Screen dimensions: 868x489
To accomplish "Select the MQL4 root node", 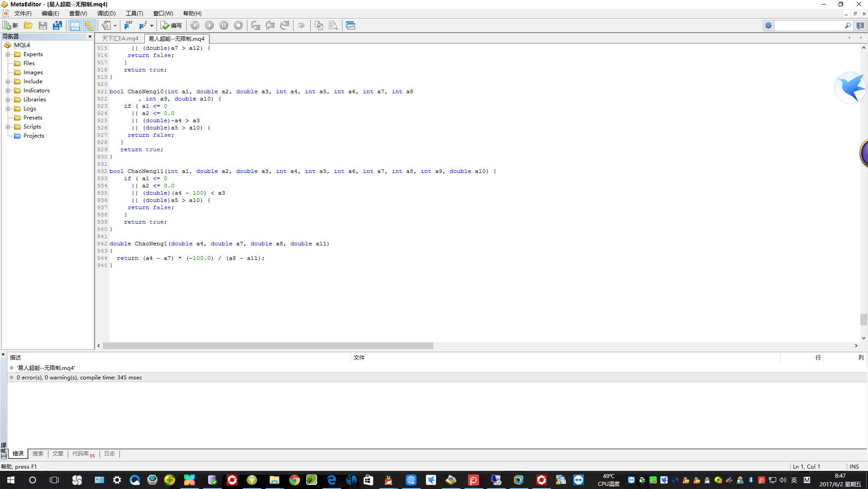I will click(x=22, y=45).
